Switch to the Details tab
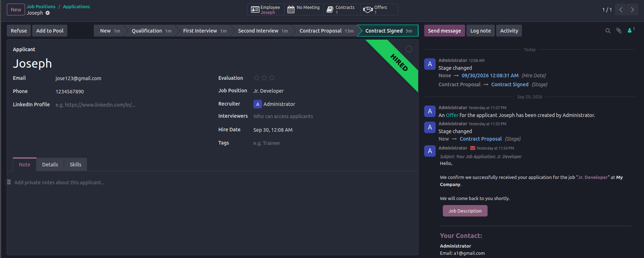 (x=50, y=165)
